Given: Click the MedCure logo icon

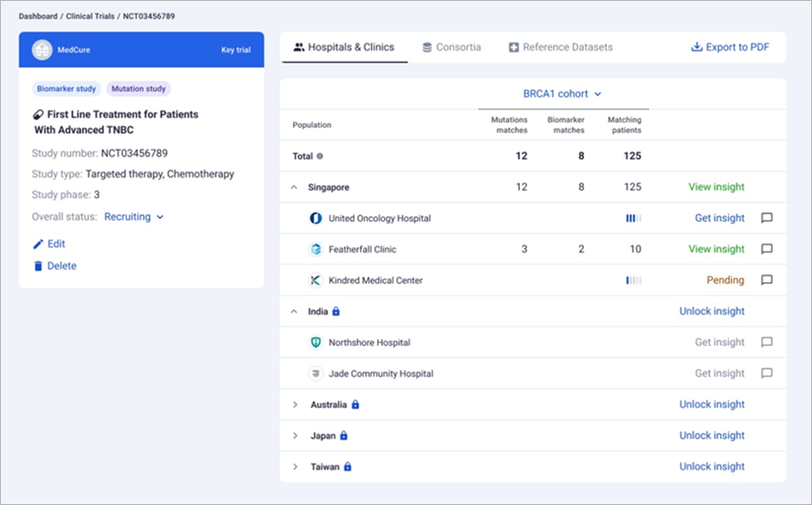Looking at the screenshot, I should point(42,50).
